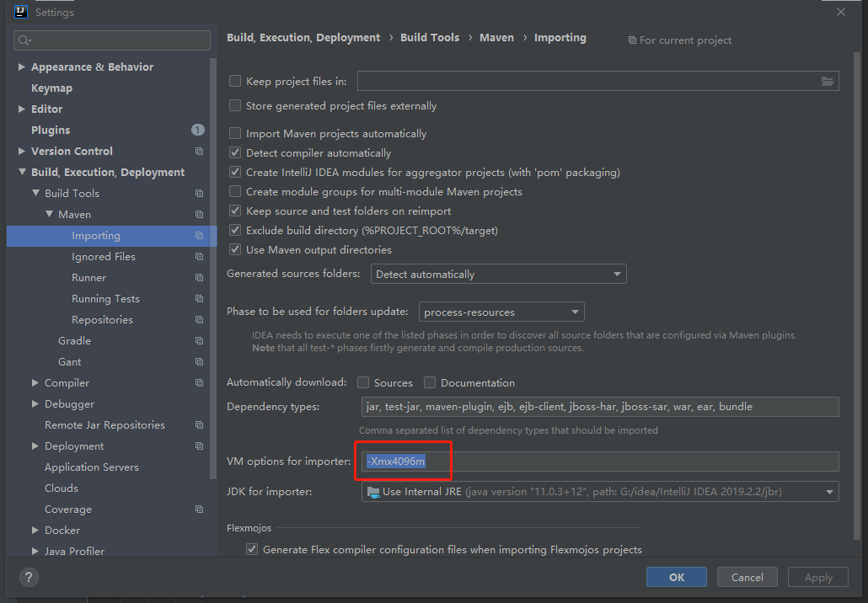
Task: Select Clouds settings page
Action: pos(61,488)
